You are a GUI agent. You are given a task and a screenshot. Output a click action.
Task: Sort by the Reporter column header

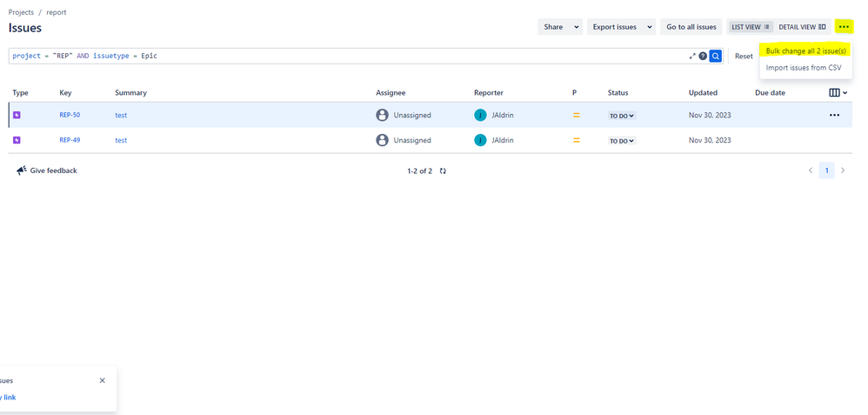click(489, 92)
